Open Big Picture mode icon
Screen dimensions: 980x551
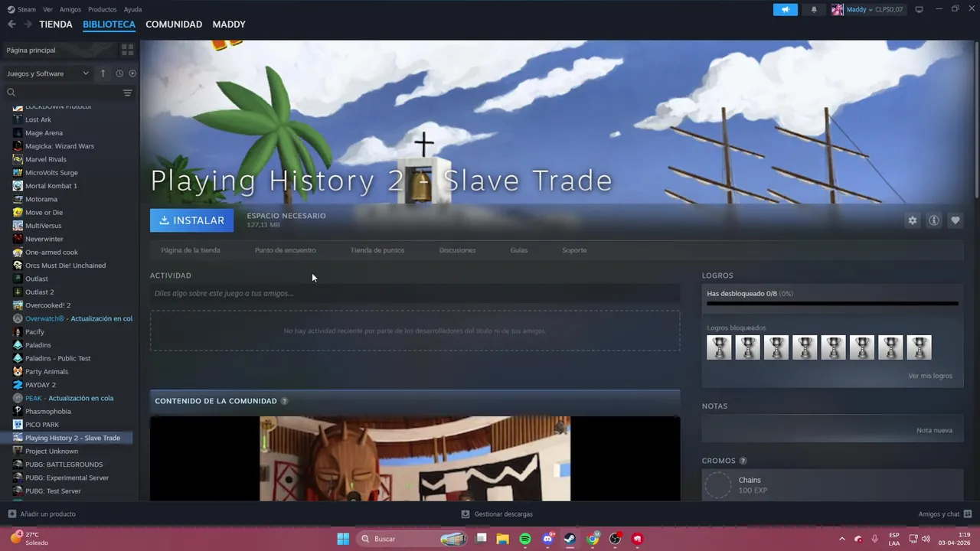click(x=919, y=9)
